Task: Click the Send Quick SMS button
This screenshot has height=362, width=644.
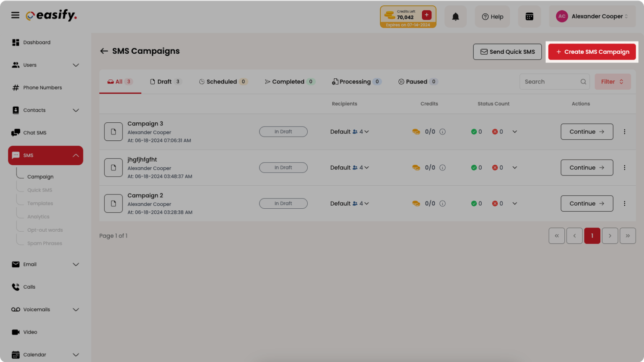Action: (507, 52)
